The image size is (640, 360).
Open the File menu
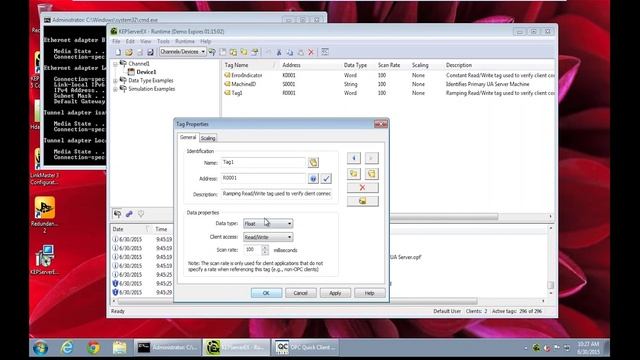click(x=116, y=42)
